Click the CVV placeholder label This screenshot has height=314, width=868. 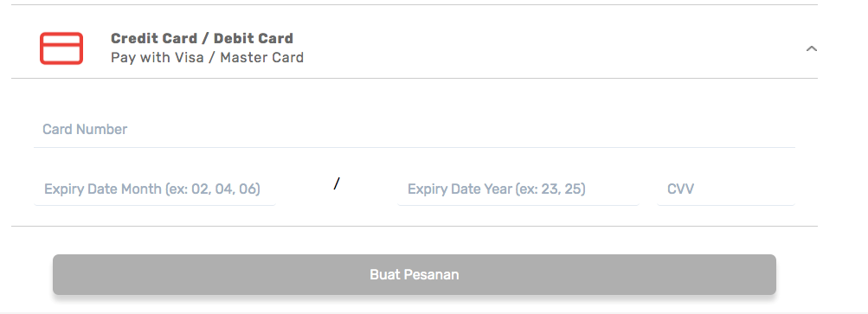[x=680, y=189]
